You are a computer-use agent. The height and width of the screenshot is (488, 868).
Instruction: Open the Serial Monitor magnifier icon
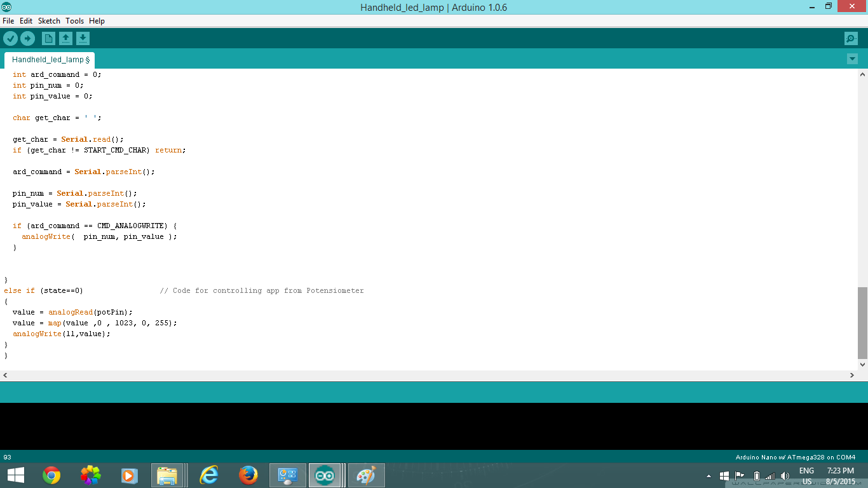851,39
